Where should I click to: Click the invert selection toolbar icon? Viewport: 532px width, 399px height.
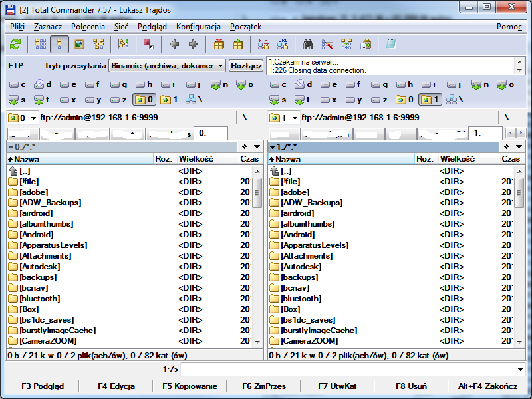click(x=123, y=44)
